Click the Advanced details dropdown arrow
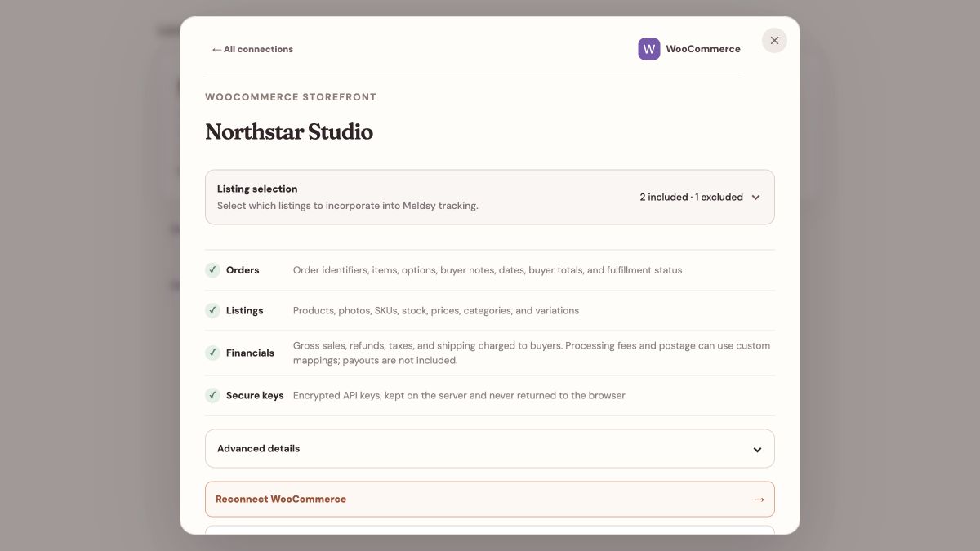The width and height of the screenshot is (980, 551). [x=757, y=450]
